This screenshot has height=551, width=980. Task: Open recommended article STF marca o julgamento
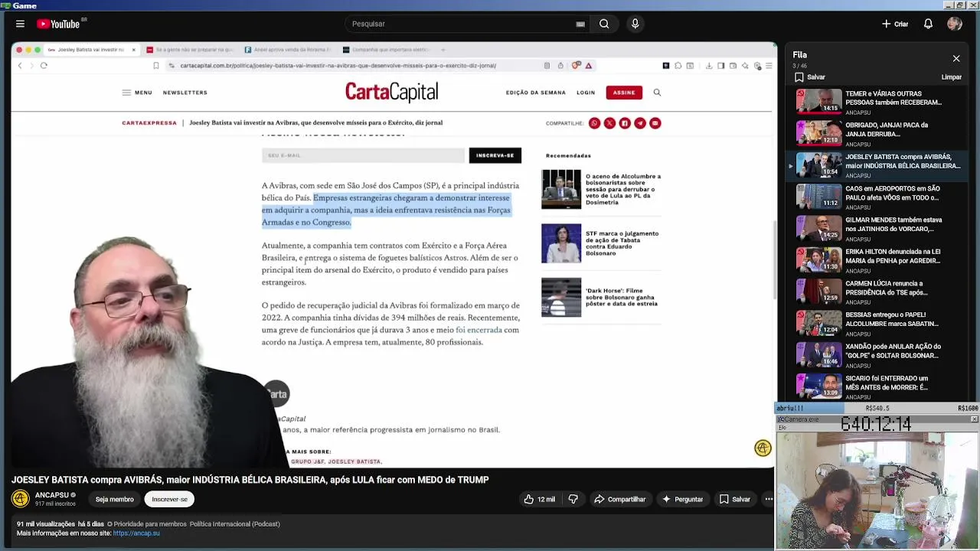point(601,243)
